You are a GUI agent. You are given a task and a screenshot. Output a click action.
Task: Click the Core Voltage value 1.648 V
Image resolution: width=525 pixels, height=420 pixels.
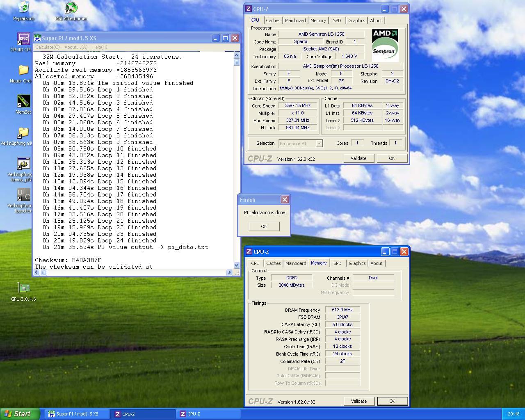[349, 56]
